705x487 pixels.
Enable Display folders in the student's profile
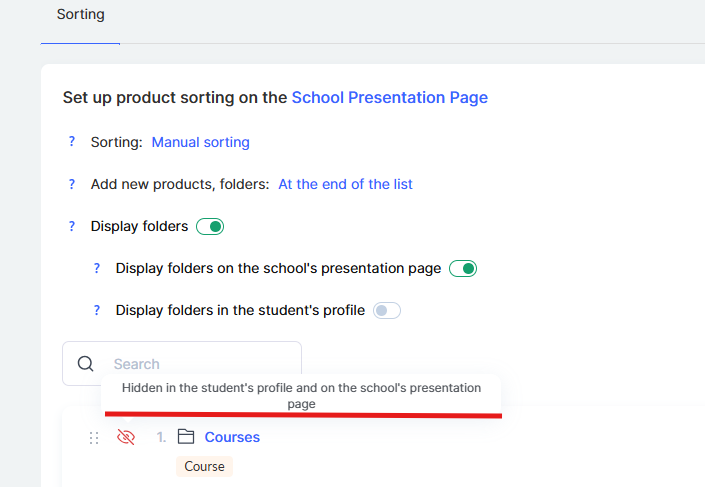tap(387, 311)
